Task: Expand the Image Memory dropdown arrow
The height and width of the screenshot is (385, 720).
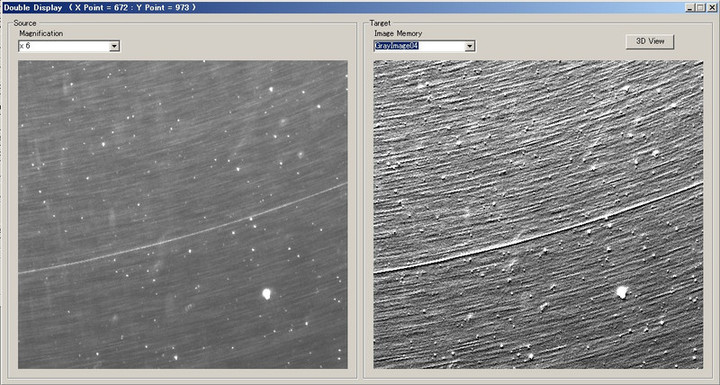Action: pyautogui.click(x=470, y=46)
